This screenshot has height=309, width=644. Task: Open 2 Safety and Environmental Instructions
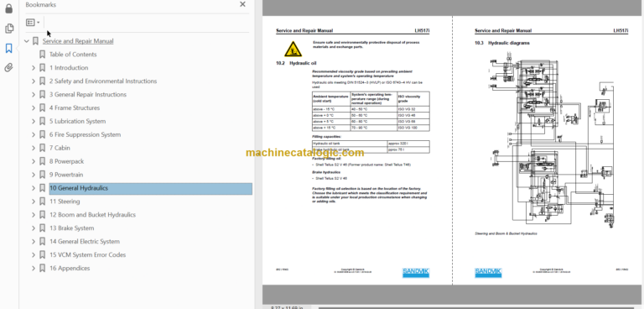point(103,81)
